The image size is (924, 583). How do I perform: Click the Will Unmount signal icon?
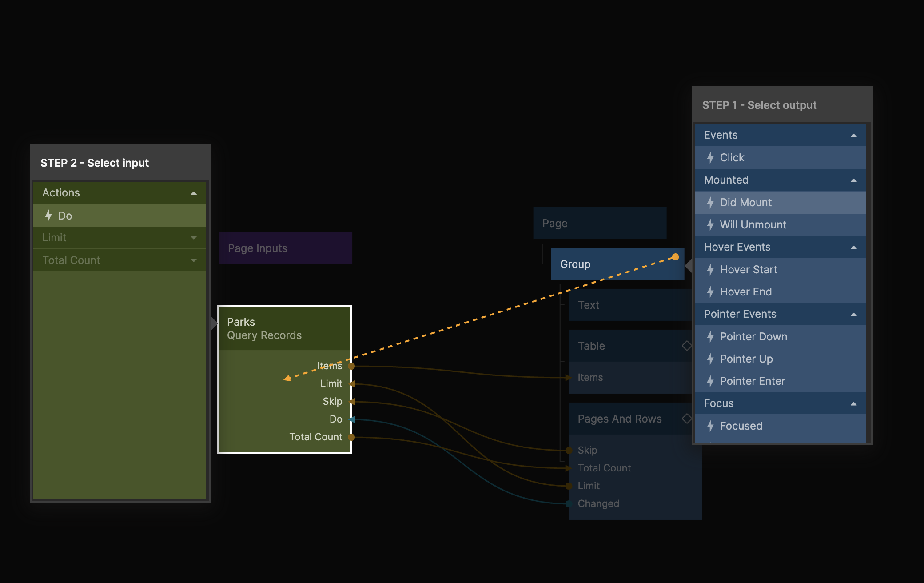tap(710, 225)
